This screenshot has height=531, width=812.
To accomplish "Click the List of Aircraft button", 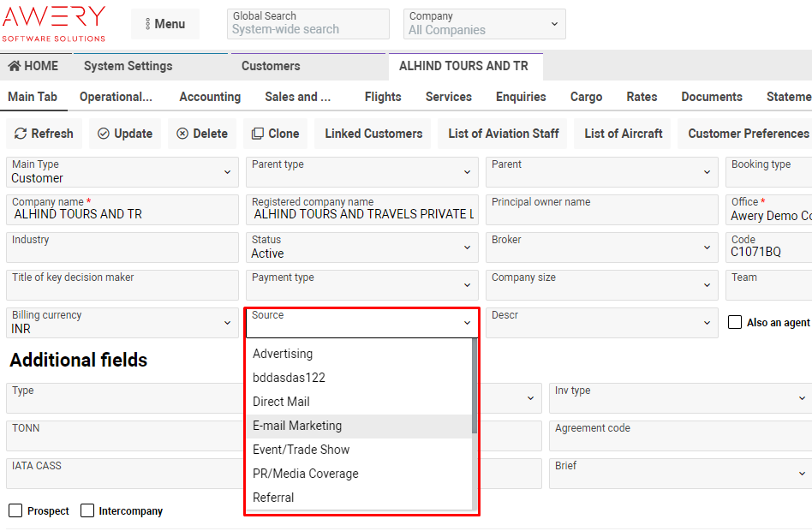I will pos(623,134).
